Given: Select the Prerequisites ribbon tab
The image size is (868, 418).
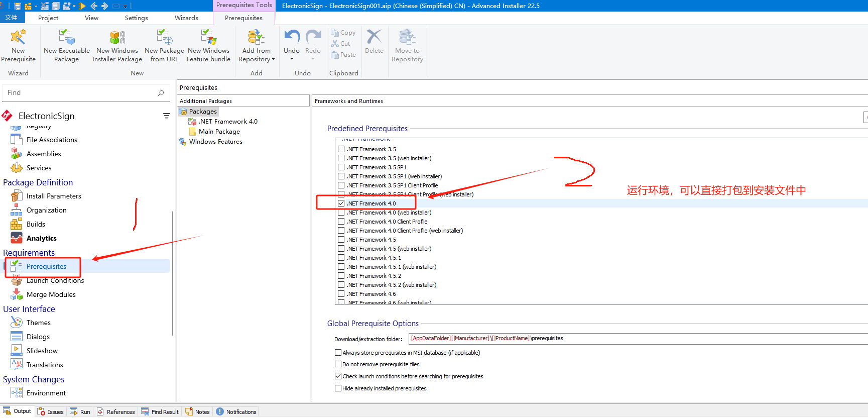Looking at the screenshot, I should pos(243,18).
